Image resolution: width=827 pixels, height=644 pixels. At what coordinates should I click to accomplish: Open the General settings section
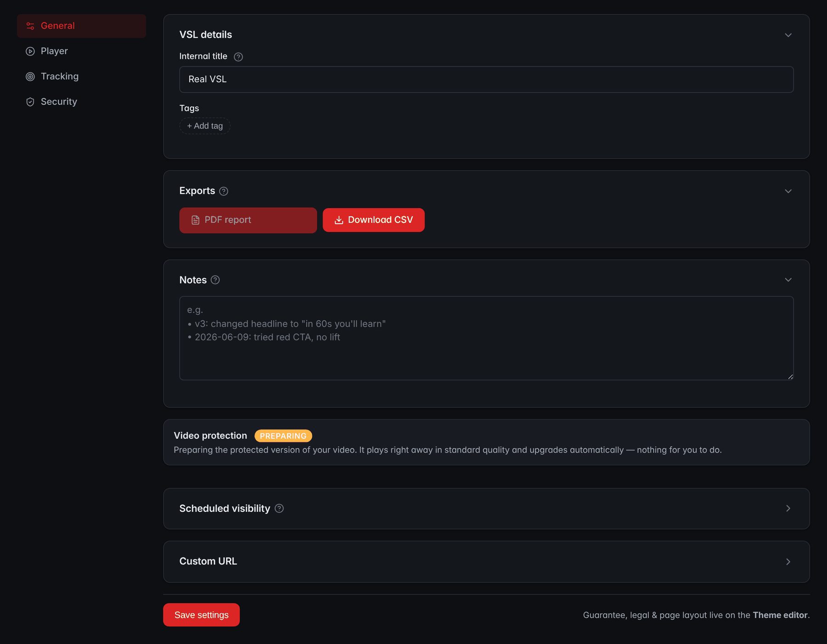(81, 26)
